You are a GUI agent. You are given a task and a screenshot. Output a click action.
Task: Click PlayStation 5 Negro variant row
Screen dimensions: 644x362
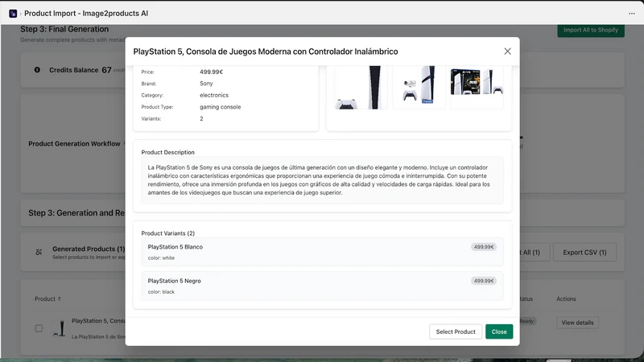click(323, 286)
